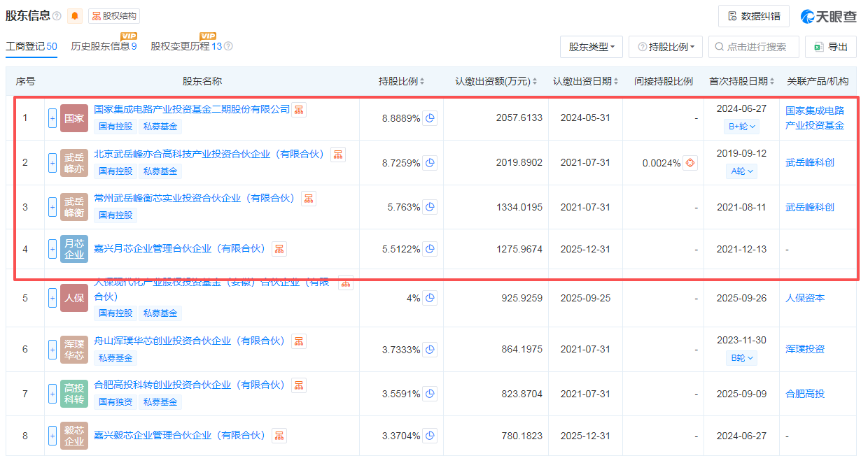
Task: Sort by the 持股比例 column arrows
Action: tap(423, 82)
